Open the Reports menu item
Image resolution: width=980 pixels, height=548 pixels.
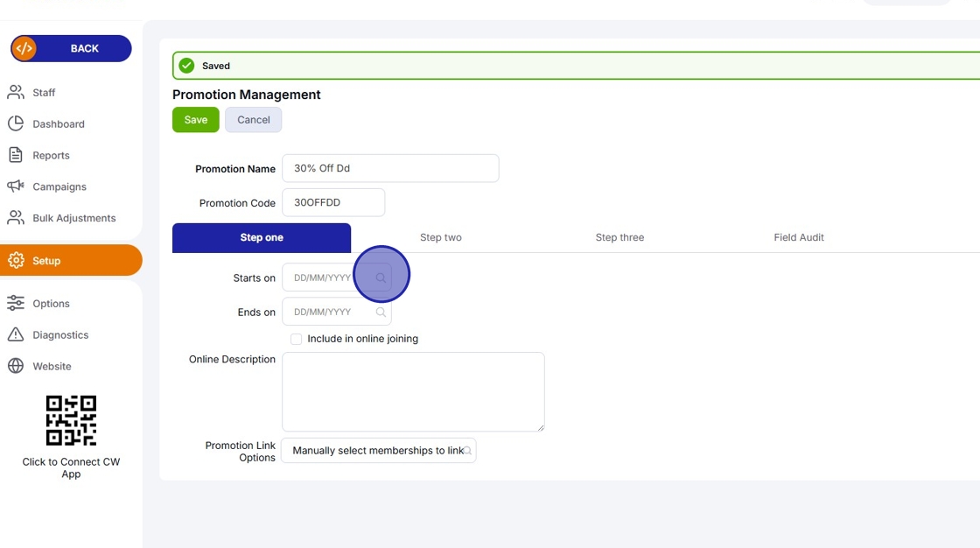pos(52,155)
